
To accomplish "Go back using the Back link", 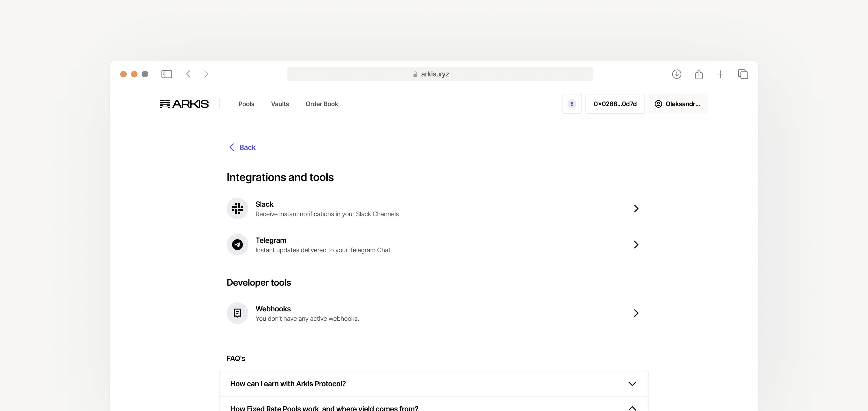I will coord(242,147).
